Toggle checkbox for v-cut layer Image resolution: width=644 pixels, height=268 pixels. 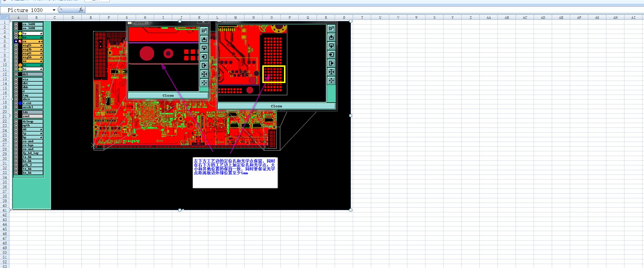click(16, 103)
